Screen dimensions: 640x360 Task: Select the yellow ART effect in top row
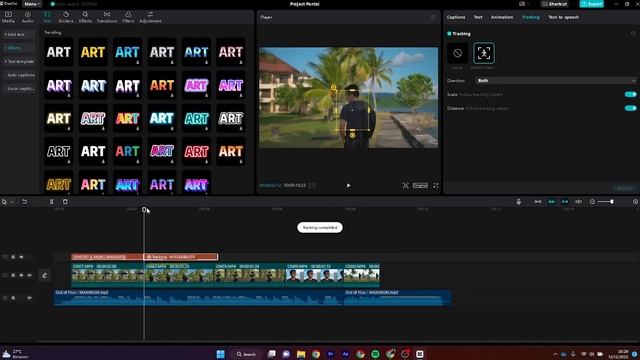tap(93, 52)
